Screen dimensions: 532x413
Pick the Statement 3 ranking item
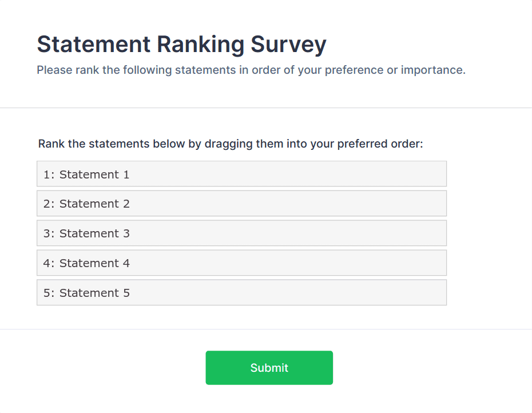point(241,233)
